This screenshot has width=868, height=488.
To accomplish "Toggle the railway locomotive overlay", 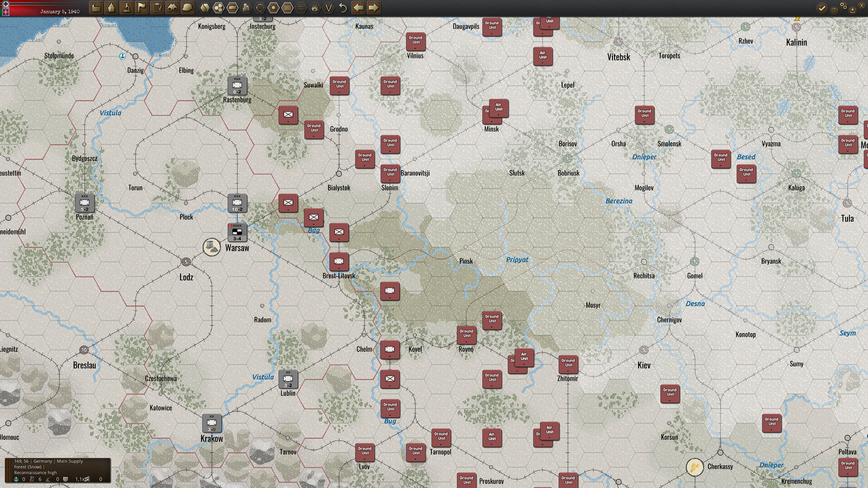I will click(x=232, y=8).
